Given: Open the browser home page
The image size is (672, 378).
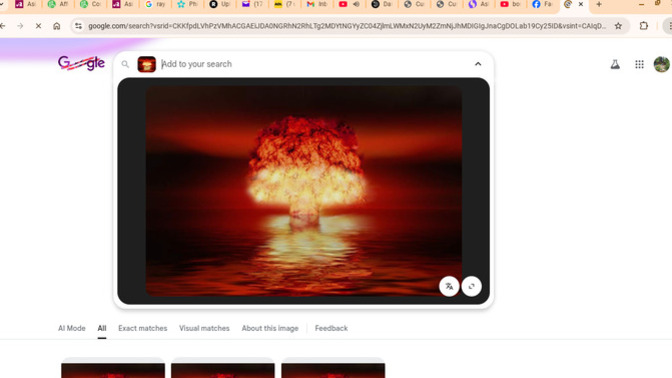Looking at the screenshot, I should coord(57,26).
